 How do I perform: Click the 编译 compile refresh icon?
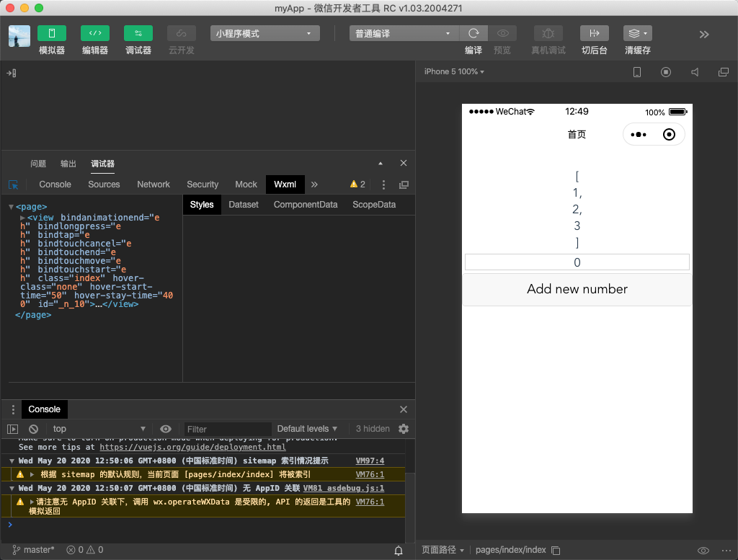[x=474, y=33]
